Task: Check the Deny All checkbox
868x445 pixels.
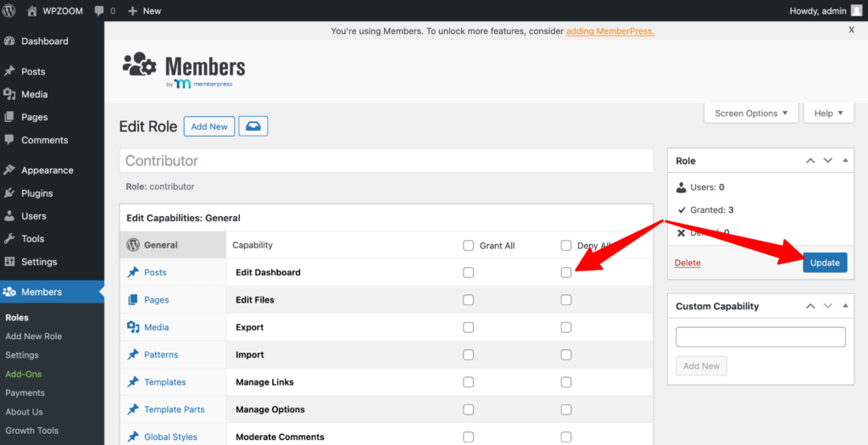Action: click(565, 245)
